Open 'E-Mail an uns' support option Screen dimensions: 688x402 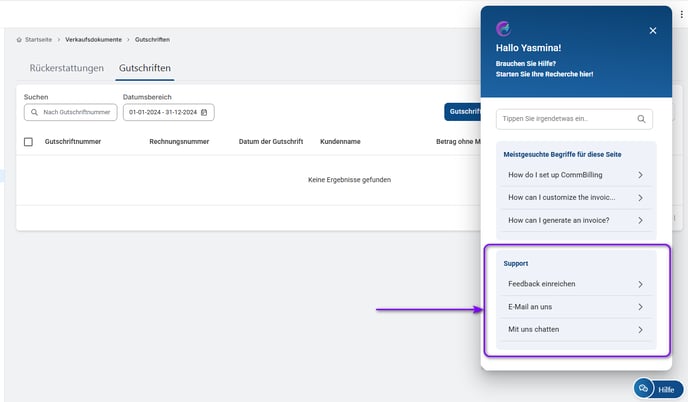(x=575, y=307)
